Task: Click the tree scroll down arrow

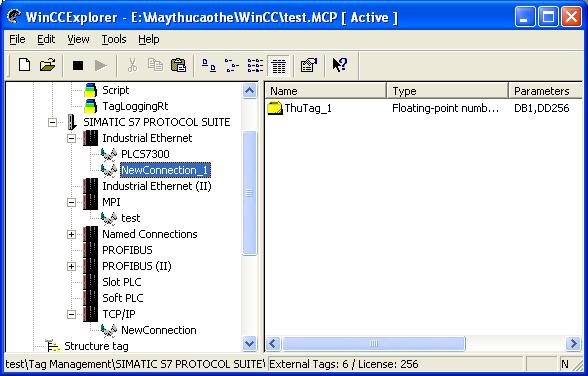Action: [249, 343]
